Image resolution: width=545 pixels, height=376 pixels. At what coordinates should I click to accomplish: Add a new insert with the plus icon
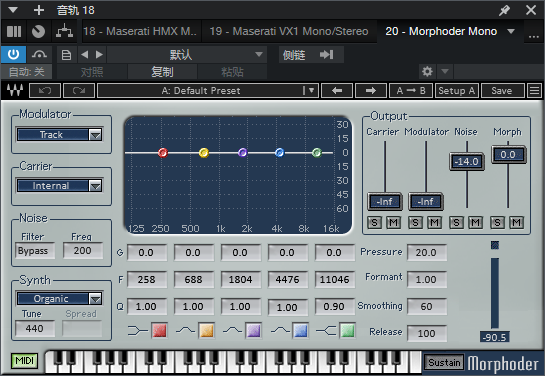tap(39, 10)
